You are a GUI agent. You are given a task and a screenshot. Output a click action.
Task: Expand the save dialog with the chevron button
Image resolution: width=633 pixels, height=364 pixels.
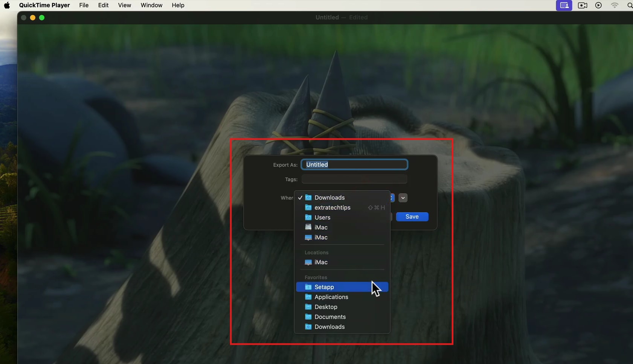pyautogui.click(x=403, y=198)
